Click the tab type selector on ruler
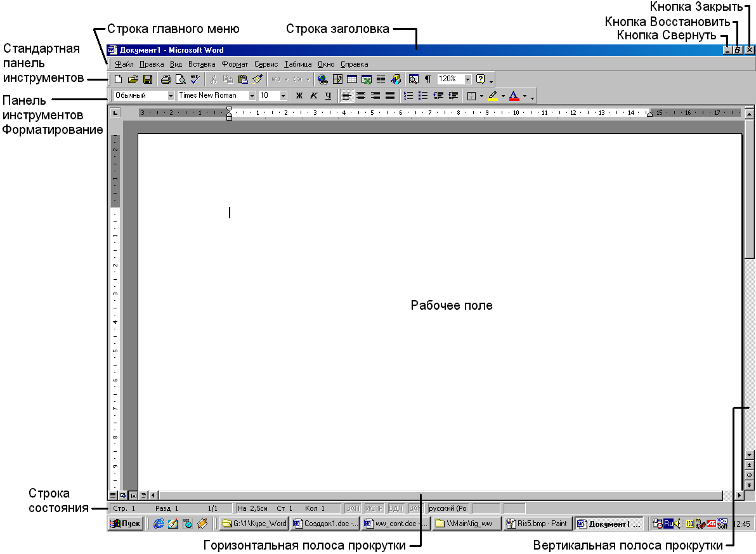756x554 pixels. (115, 112)
